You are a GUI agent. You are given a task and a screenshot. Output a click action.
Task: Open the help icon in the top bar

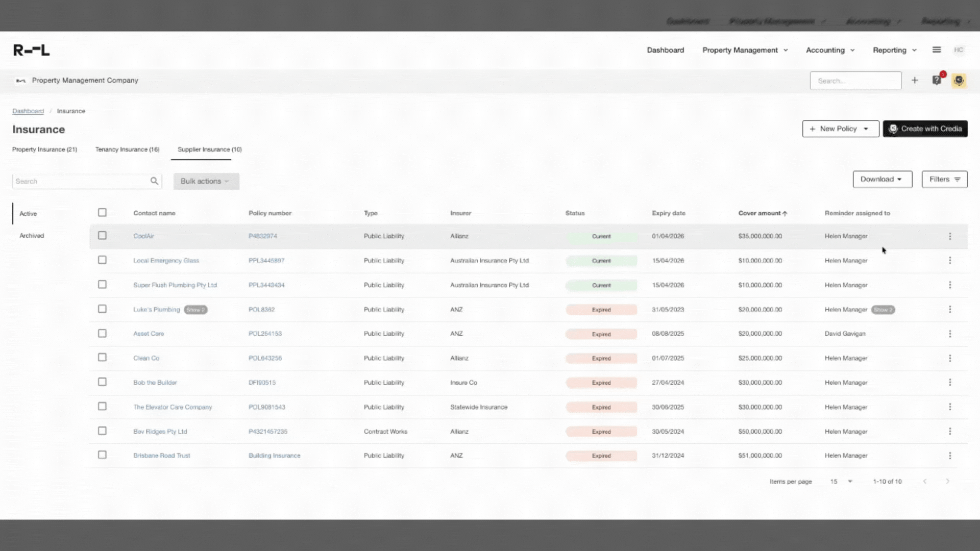coord(937,80)
